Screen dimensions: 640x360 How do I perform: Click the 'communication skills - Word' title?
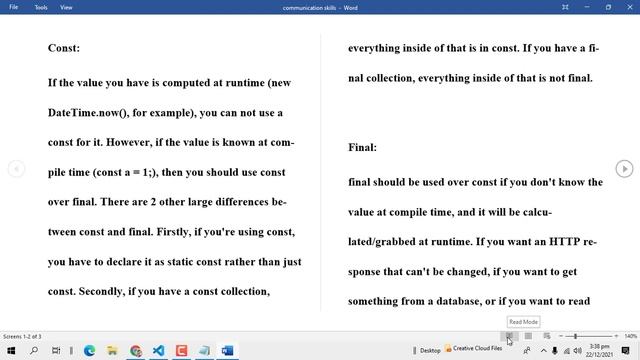point(320,8)
